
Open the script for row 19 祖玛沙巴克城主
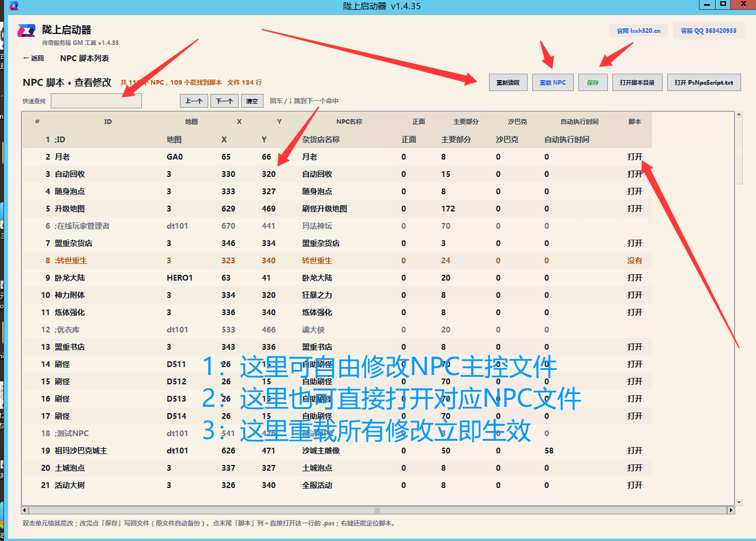tap(635, 451)
